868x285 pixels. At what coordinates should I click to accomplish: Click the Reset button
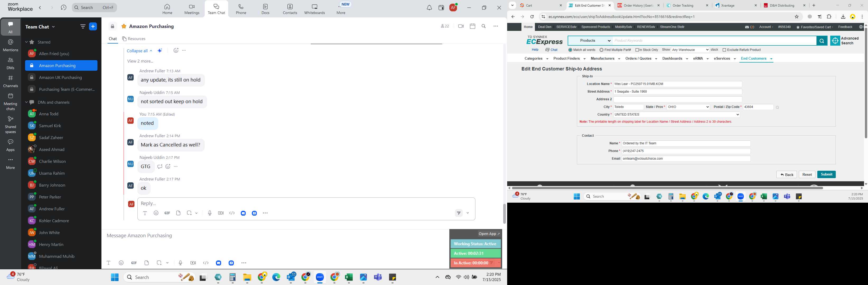807,174
